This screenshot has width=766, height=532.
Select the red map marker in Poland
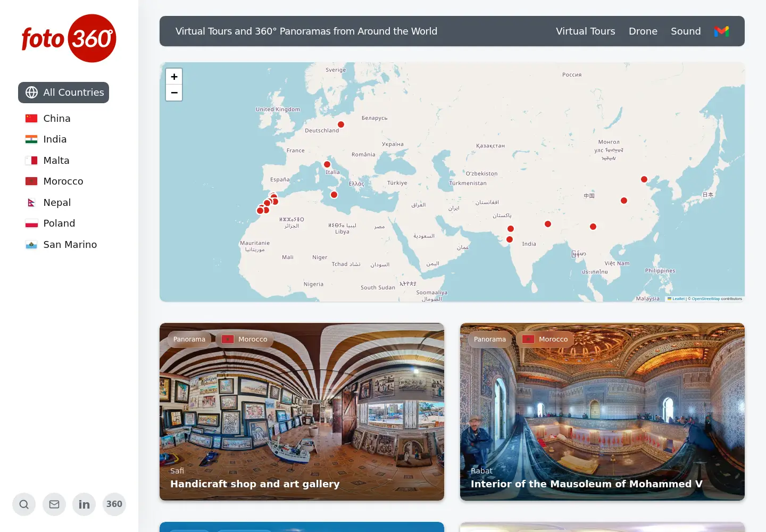coord(341,124)
